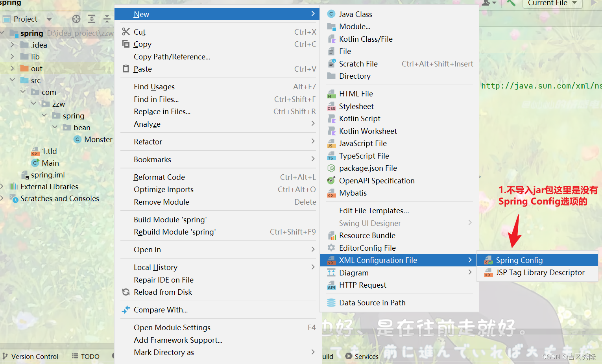Expand the out folder

[x=12, y=68]
